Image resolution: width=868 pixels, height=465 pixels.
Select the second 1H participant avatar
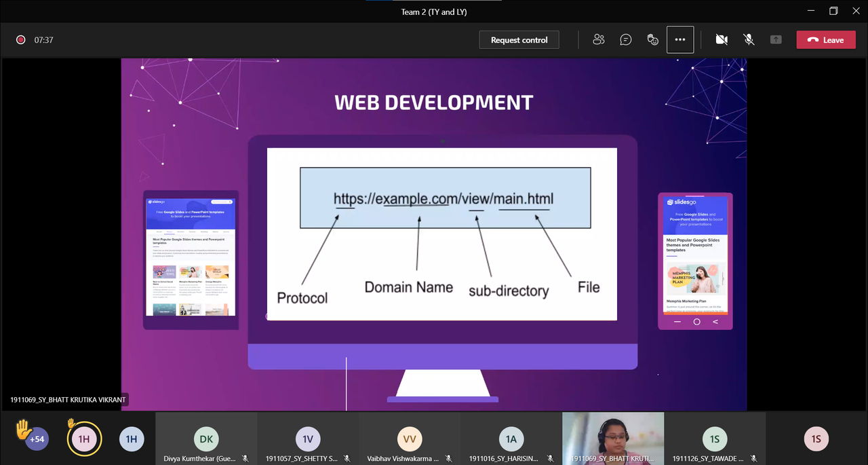tap(132, 439)
